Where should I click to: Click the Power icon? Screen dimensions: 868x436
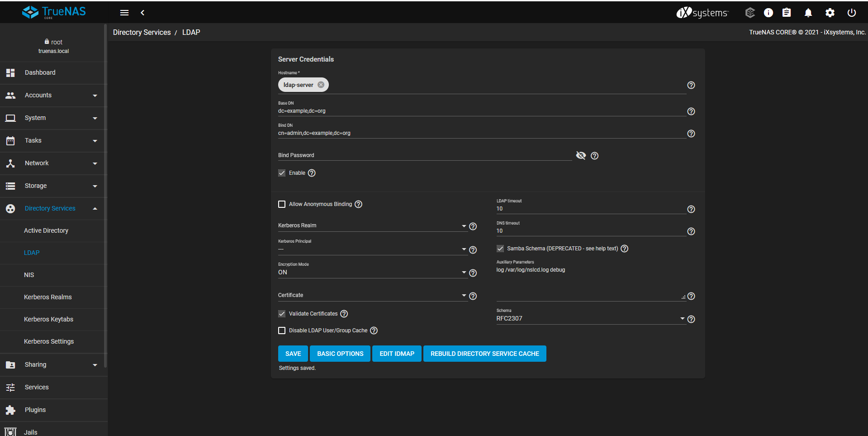[x=852, y=13]
